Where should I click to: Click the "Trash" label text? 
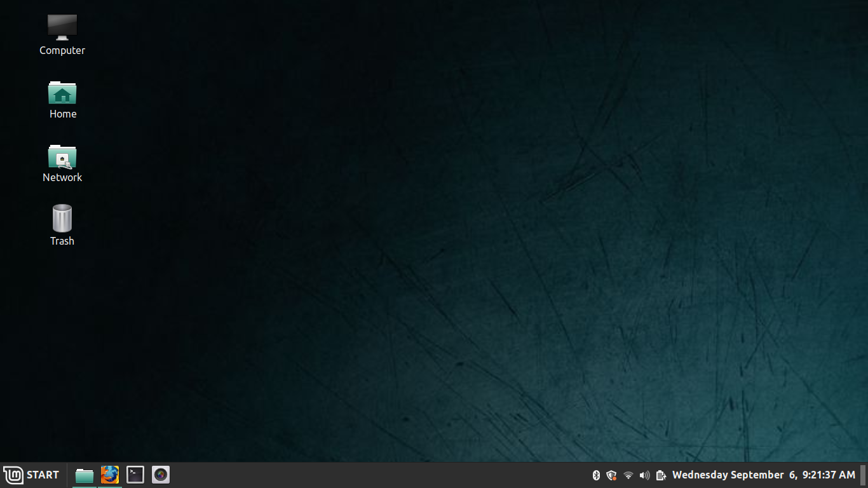point(62,241)
